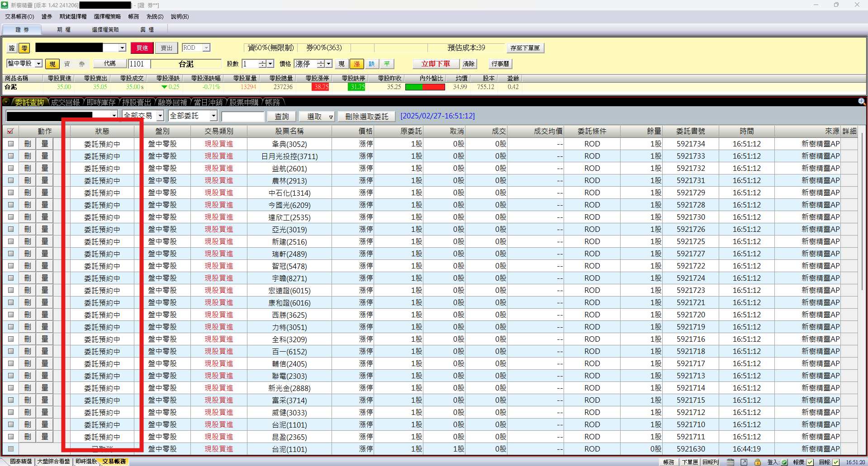The width and height of the screenshot is (868, 466).
Task: Click the 量 quantity icon for 昆盈(2365) order
Action: coord(45,437)
